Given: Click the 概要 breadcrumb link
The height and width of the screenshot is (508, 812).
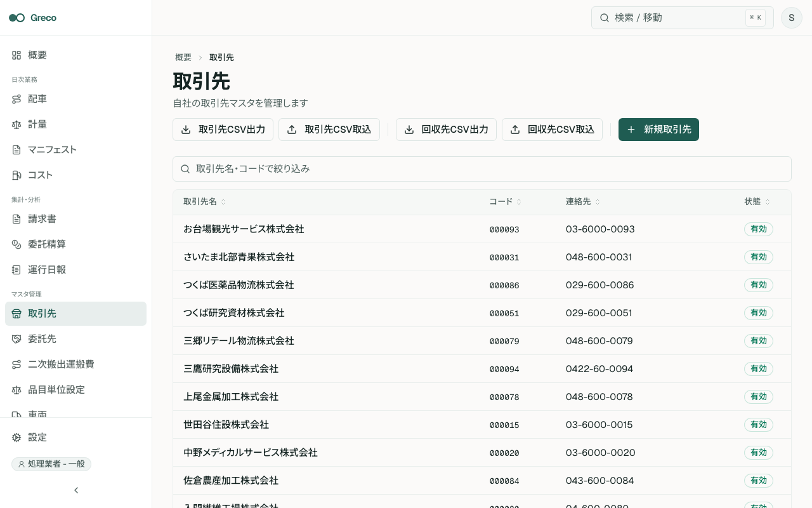Looking at the screenshot, I should click(183, 57).
